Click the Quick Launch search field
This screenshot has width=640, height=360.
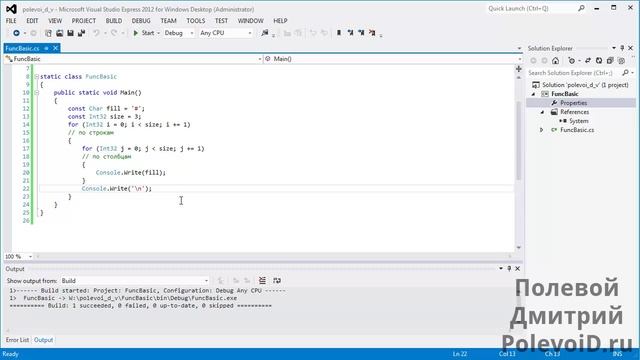point(531,8)
